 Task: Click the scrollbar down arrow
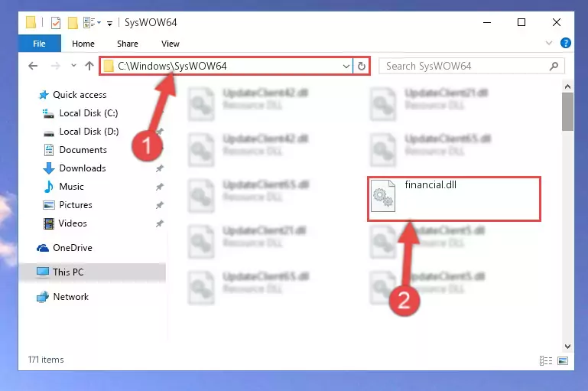coord(567,347)
